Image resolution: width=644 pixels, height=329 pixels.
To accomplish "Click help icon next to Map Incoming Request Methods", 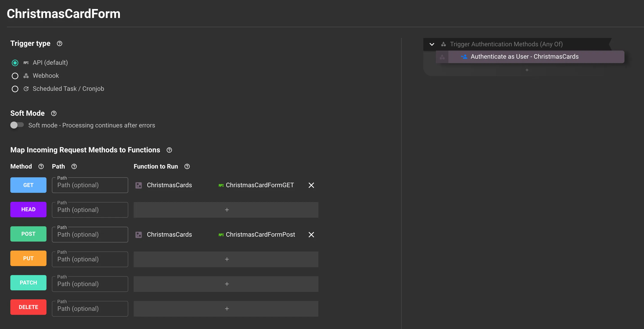I will click(169, 150).
